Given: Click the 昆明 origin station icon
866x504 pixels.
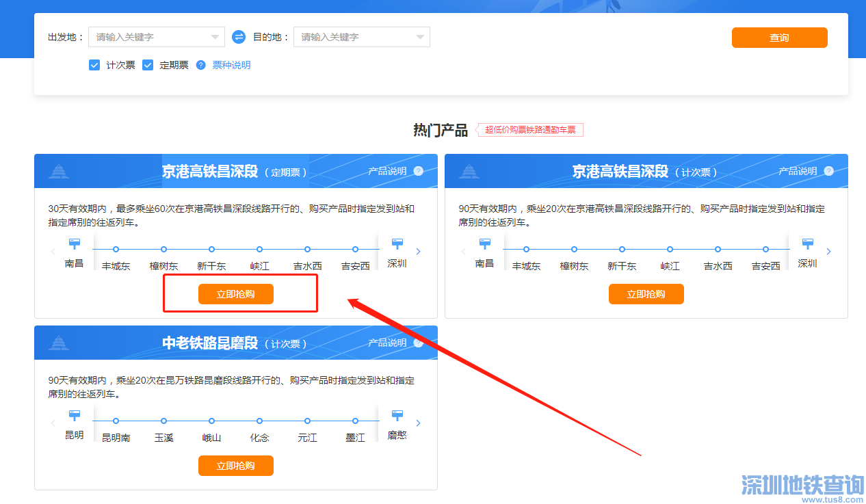Looking at the screenshot, I should (x=75, y=416).
